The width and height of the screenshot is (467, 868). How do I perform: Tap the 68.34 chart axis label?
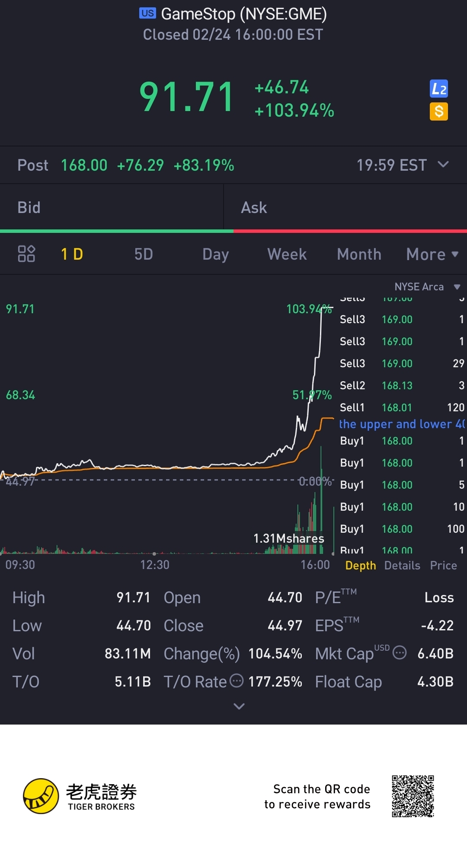coord(20,395)
